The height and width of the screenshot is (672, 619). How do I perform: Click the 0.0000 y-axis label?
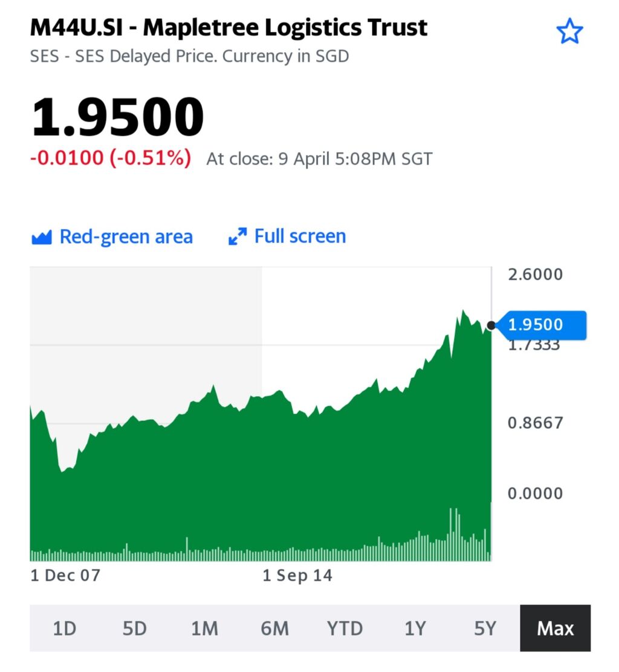coord(535,494)
